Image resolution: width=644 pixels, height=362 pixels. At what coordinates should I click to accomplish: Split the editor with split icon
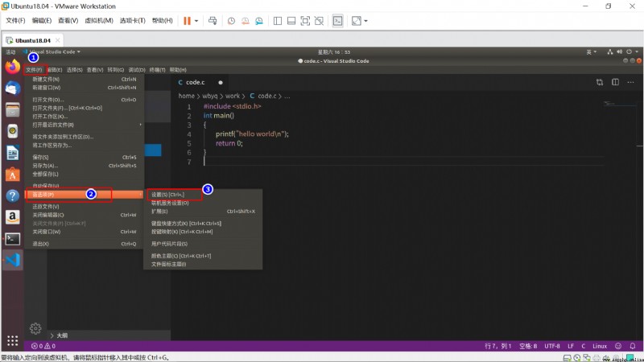coord(615,83)
